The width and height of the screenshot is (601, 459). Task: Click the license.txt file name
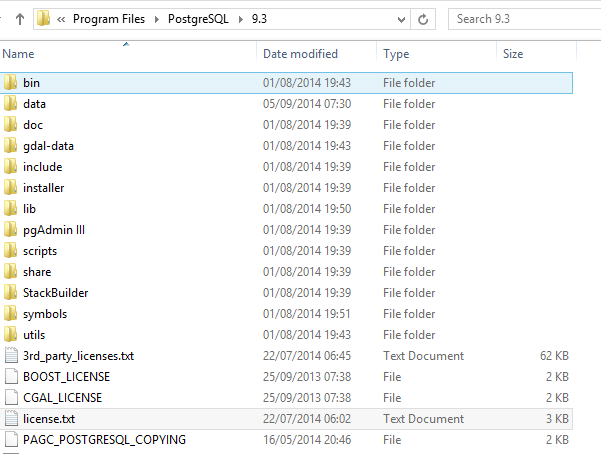[49, 419]
